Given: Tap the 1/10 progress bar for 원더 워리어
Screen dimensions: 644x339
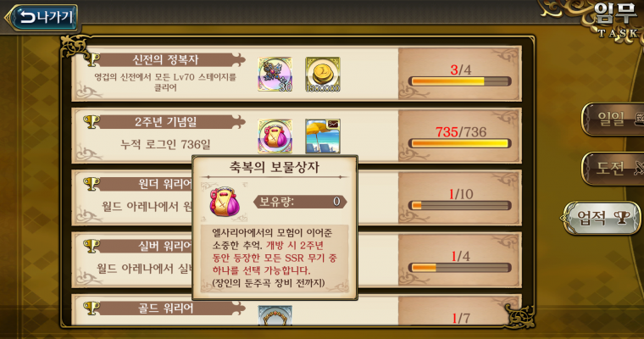Looking at the screenshot, I should (459, 205).
